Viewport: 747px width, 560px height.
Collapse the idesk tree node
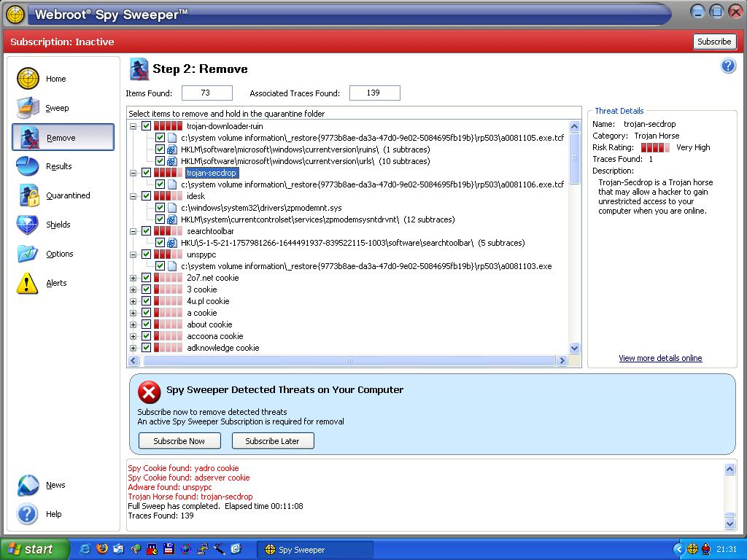133,196
